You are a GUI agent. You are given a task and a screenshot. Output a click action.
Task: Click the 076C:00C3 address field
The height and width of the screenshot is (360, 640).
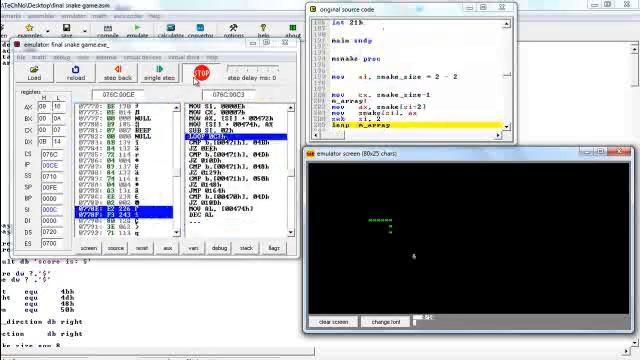coord(228,95)
